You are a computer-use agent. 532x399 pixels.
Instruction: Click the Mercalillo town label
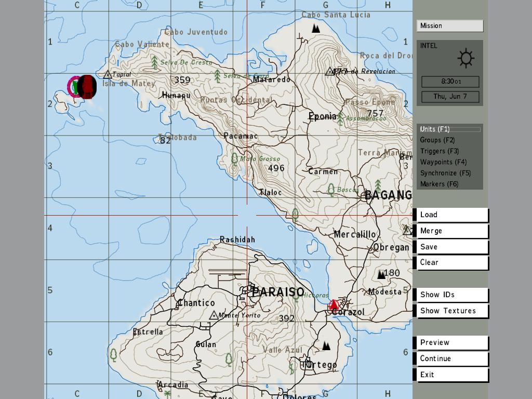[355, 234]
